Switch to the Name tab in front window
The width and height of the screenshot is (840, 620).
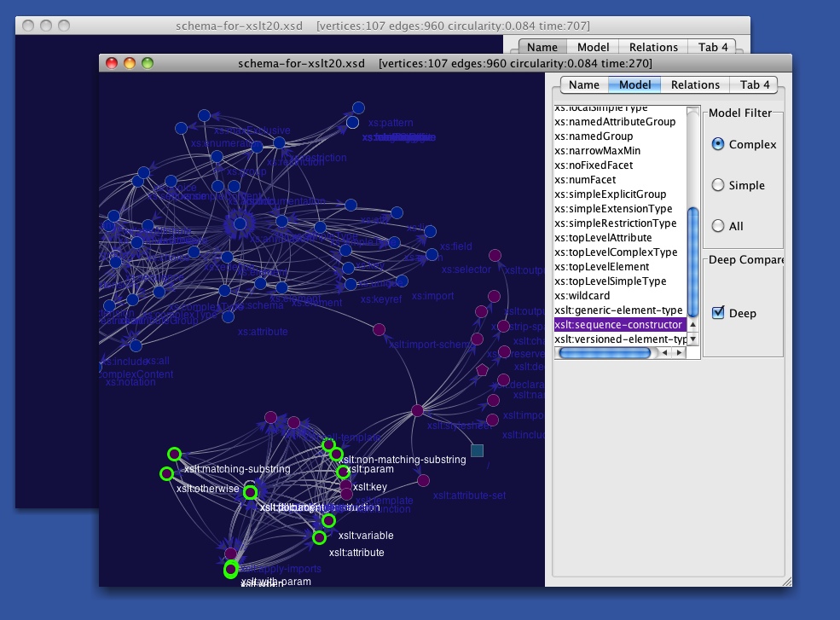(x=584, y=84)
